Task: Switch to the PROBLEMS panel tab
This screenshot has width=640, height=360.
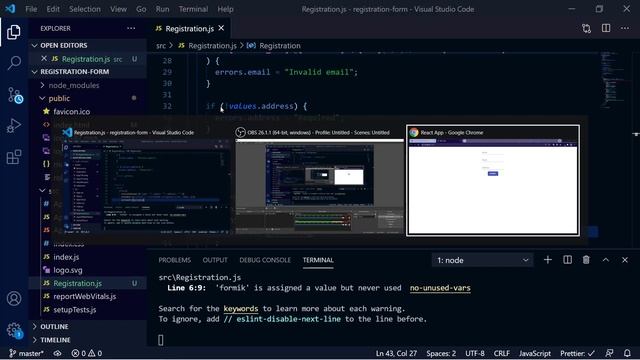Action: click(175, 260)
